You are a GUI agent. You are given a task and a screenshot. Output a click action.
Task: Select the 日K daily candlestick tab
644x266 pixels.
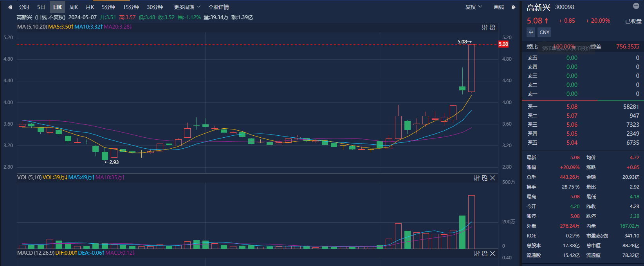click(58, 7)
